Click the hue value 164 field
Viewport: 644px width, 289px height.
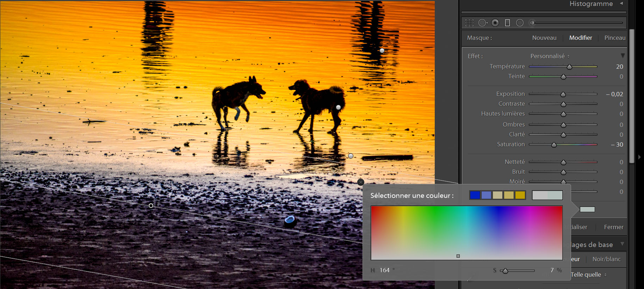tap(384, 270)
